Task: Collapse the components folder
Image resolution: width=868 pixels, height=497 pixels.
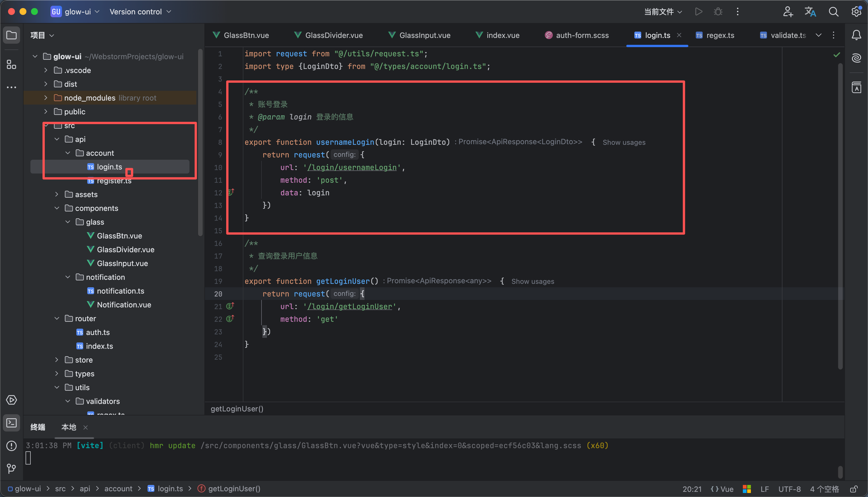Action: 57,208
